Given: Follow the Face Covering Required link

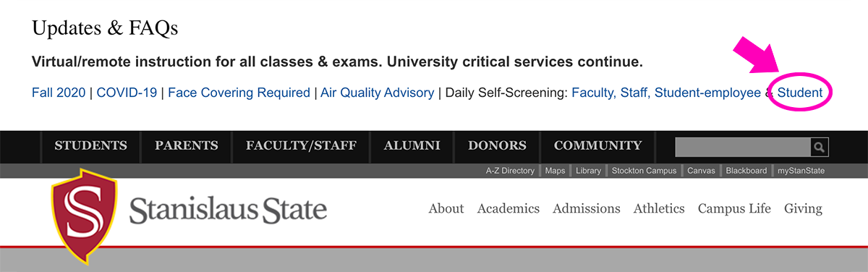Looking at the screenshot, I should coord(239,93).
